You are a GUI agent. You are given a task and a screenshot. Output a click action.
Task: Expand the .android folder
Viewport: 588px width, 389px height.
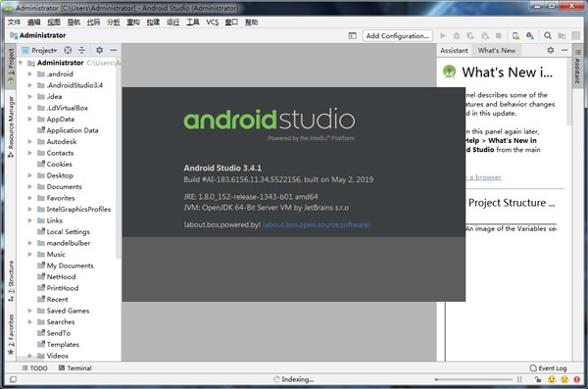[30, 73]
